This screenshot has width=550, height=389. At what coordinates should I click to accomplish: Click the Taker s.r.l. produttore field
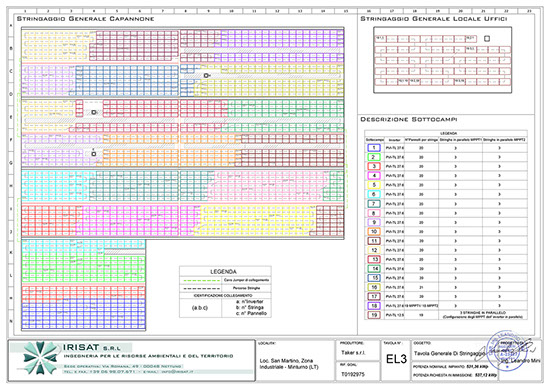353,353
